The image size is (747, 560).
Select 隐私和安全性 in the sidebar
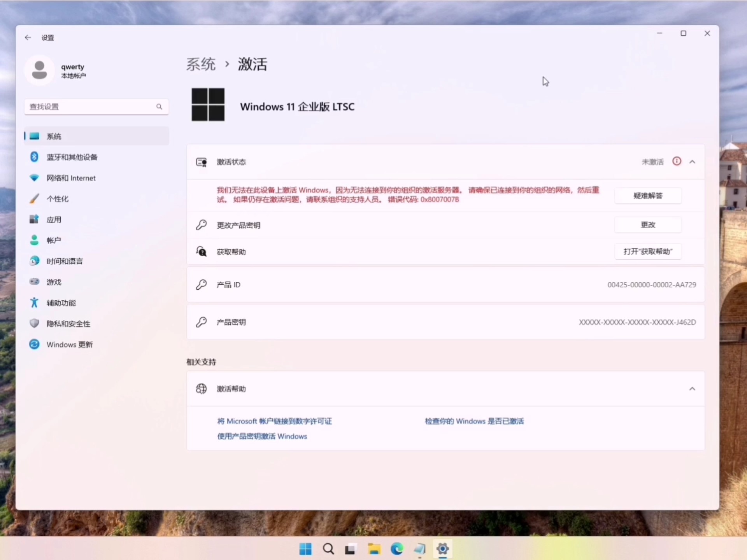96,324
